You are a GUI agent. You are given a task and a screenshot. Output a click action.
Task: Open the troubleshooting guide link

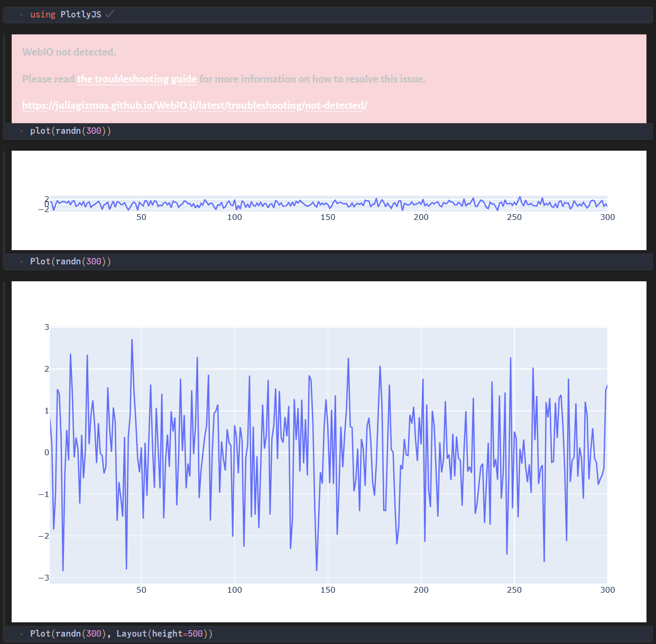137,79
